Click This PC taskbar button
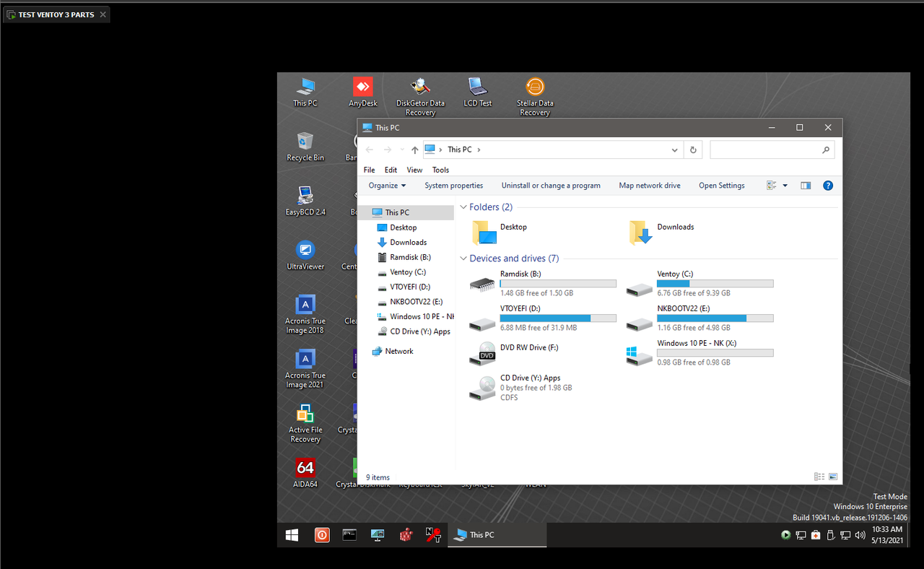Image resolution: width=924 pixels, height=569 pixels. coord(497,535)
